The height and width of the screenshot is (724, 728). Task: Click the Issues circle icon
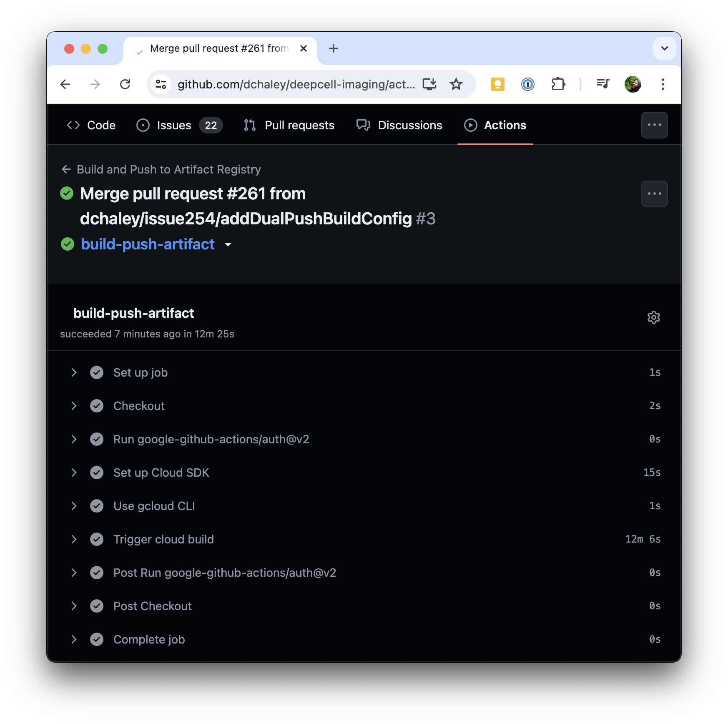click(142, 125)
